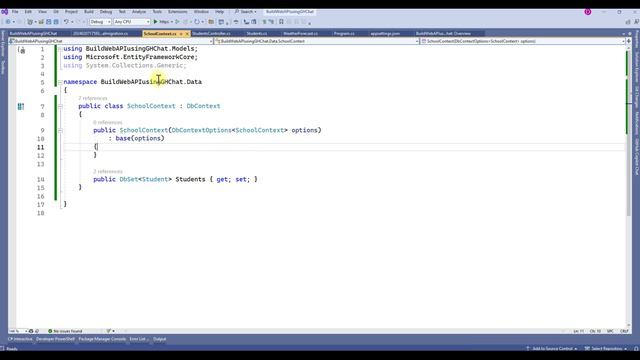Collapse the namespace block at line 5
640x360 pixels.
click(60, 82)
